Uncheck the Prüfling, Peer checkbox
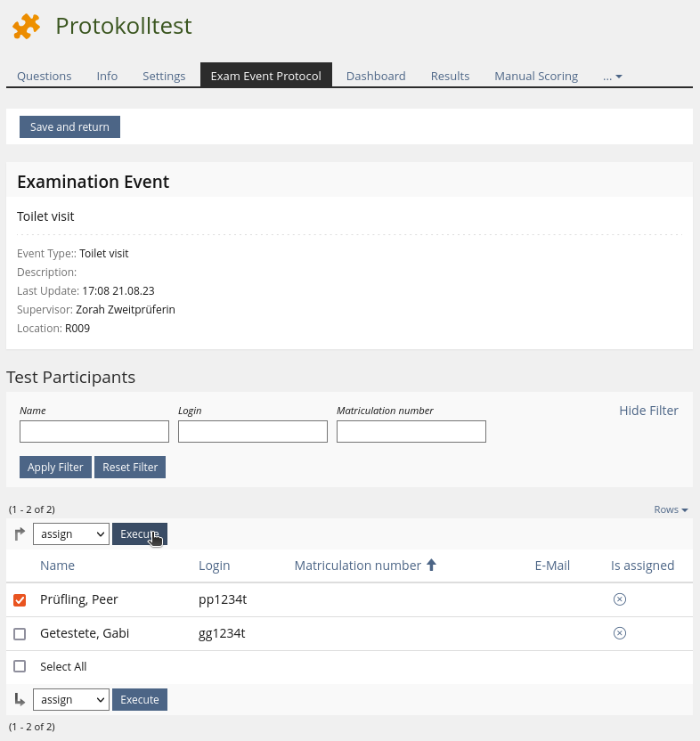Screen dimensions: 700x741 (20, 600)
